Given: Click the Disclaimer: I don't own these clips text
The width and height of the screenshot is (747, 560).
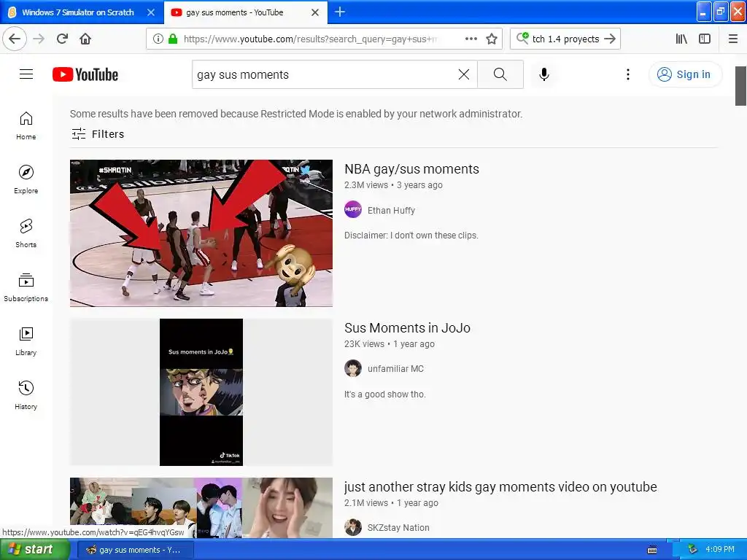Looking at the screenshot, I should (411, 236).
